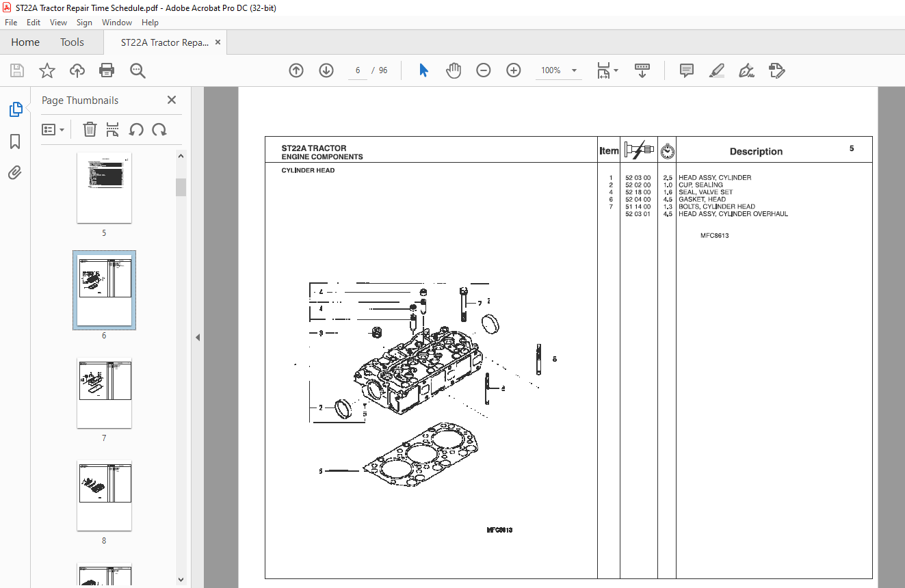The image size is (905, 588).
Task: Open the Sign menu
Action: (84, 23)
